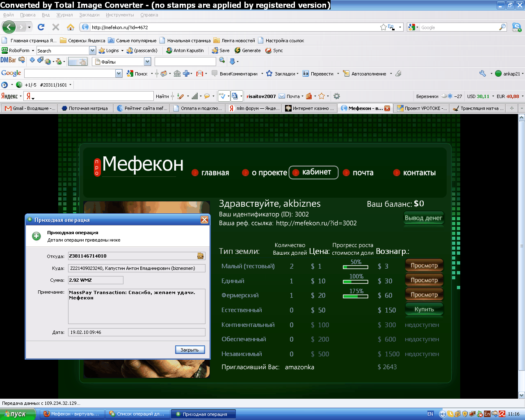Click the copy icon in Откуда field
Image resolution: width=525 pixels, height=420 pixels.
(x=200, y=256)
